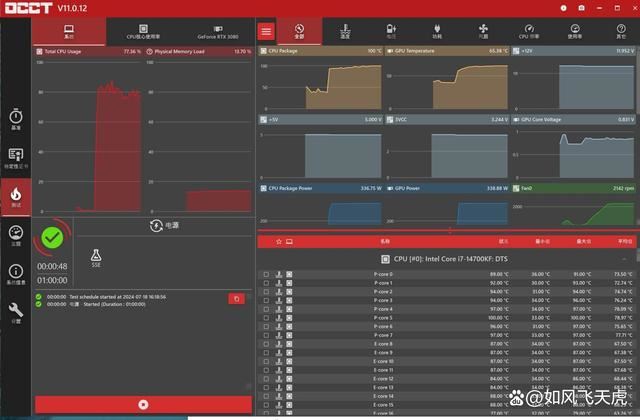Tick the checkbox for P-core 3

click(x=266, y=300)
